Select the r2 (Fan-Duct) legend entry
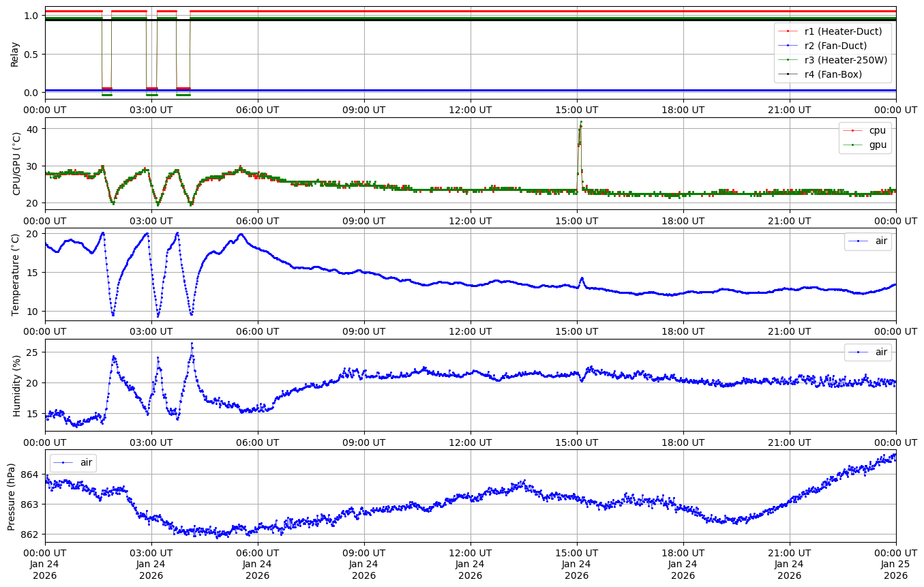This screenshot has height=587, width=924. click(x=835, y=46)
